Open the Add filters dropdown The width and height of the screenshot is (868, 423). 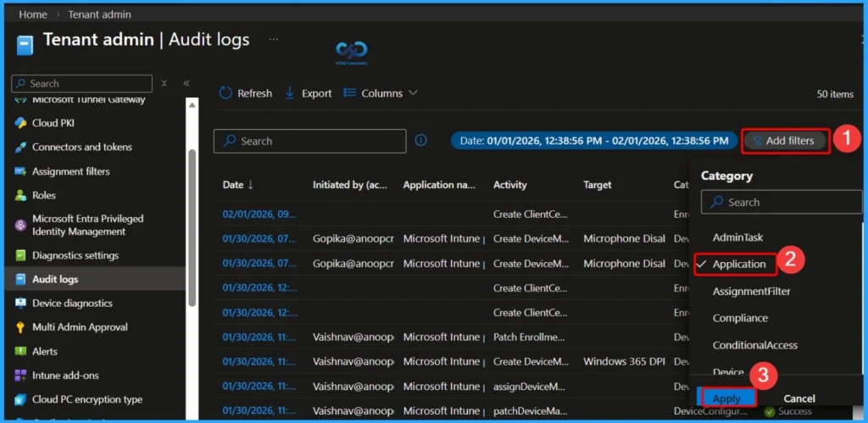tap(786, 141)
